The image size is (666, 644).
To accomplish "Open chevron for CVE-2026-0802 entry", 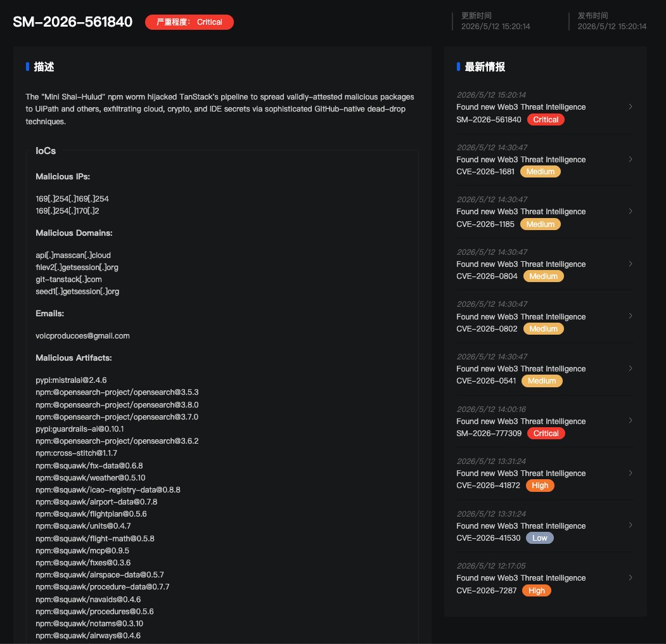I will point(631,316).
